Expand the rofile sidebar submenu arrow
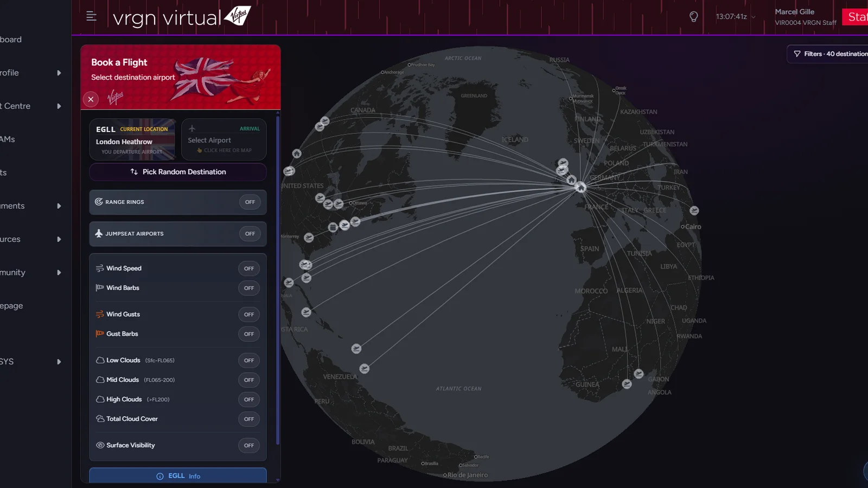The width and height of the screenshot is (868, 488). pos(59,73)
